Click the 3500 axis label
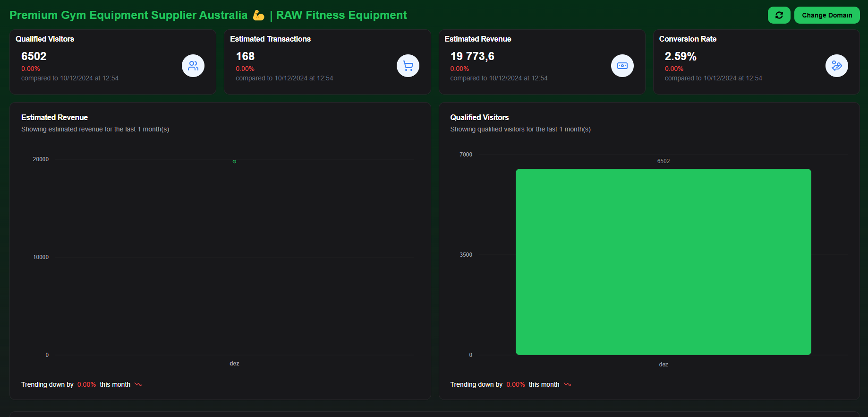 coord(466,255)
